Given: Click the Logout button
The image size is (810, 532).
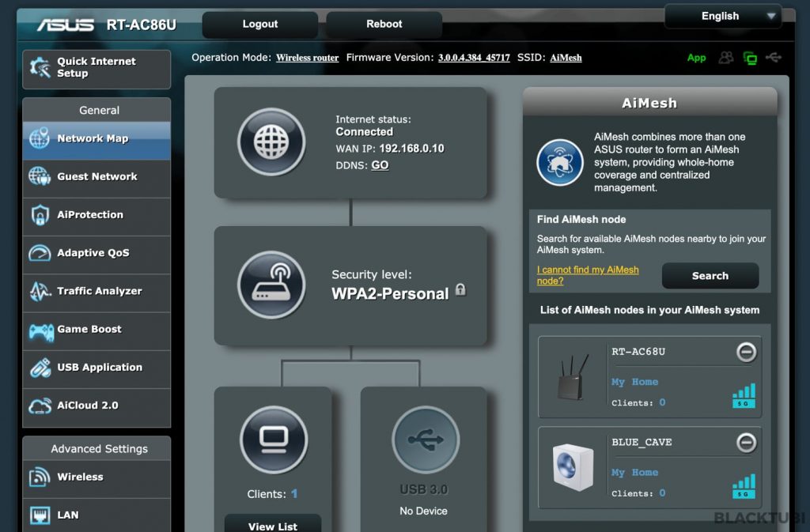Looking at the screenshot, I should (259, 25).
